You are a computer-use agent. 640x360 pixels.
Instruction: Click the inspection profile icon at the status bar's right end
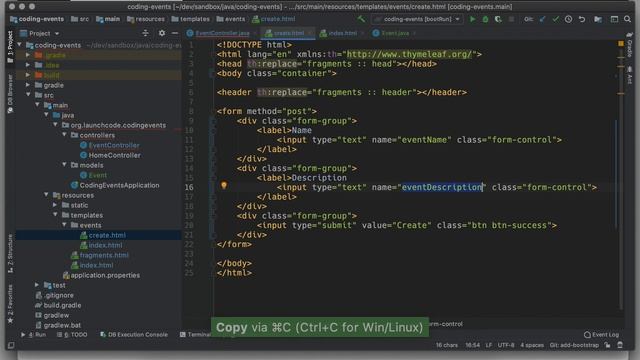(620, 345)
